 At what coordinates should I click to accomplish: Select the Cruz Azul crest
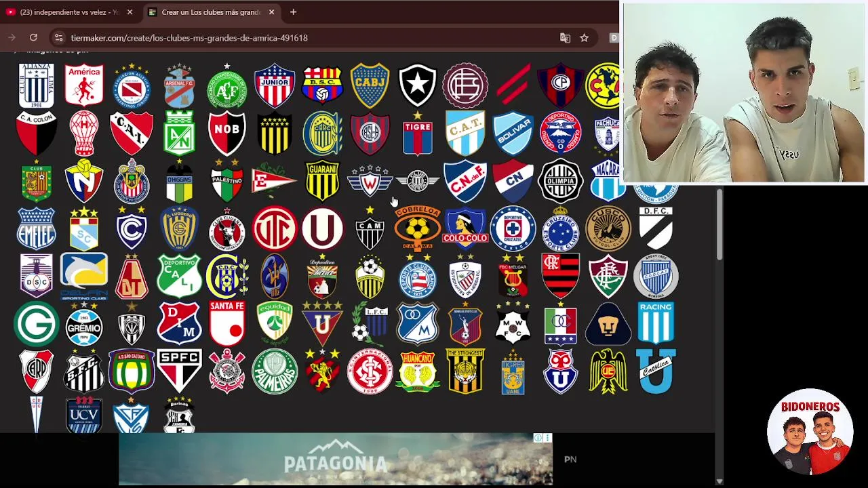click(513, 228)
